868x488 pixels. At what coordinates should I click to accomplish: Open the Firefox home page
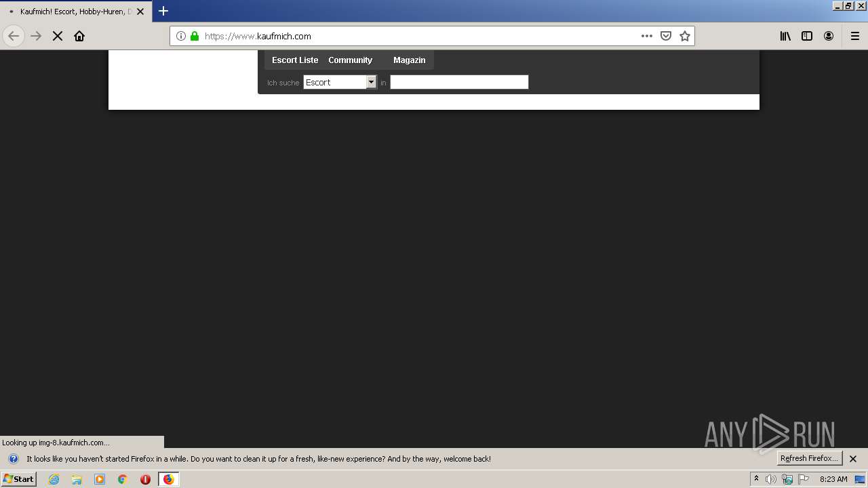click(79, 36)
